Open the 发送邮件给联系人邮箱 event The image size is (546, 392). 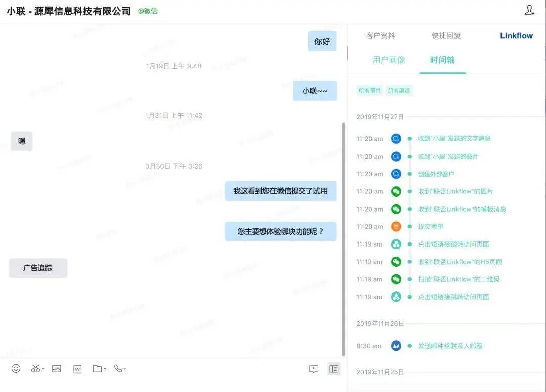[x=450, y=346]
